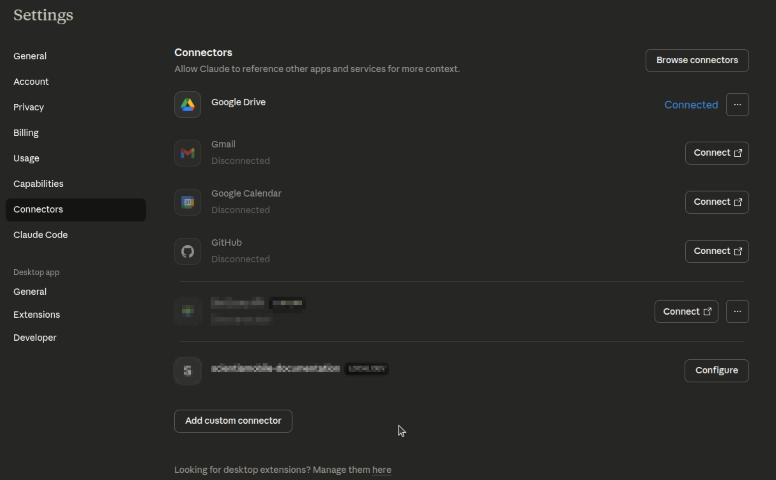This screenshot has height=480, width=776.
Task: Click the Desktop app sidebar label
Action: [x=36, y=272]
